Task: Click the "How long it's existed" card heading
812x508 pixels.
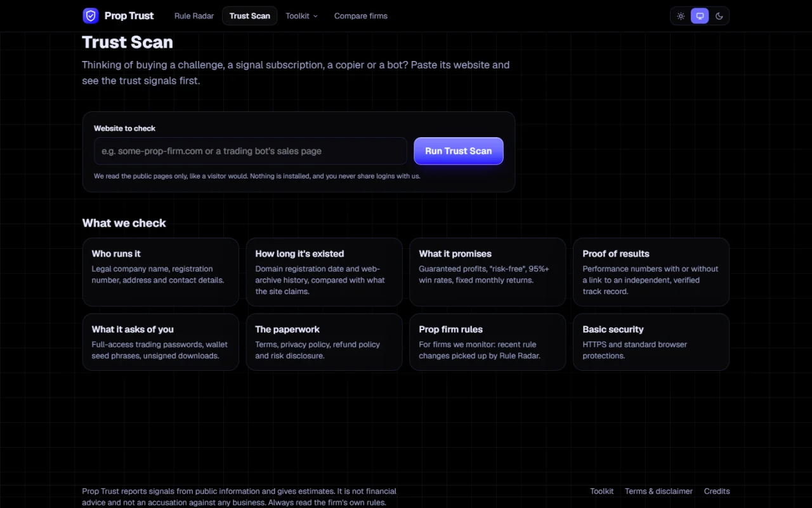Action: (x=299, y=253)
